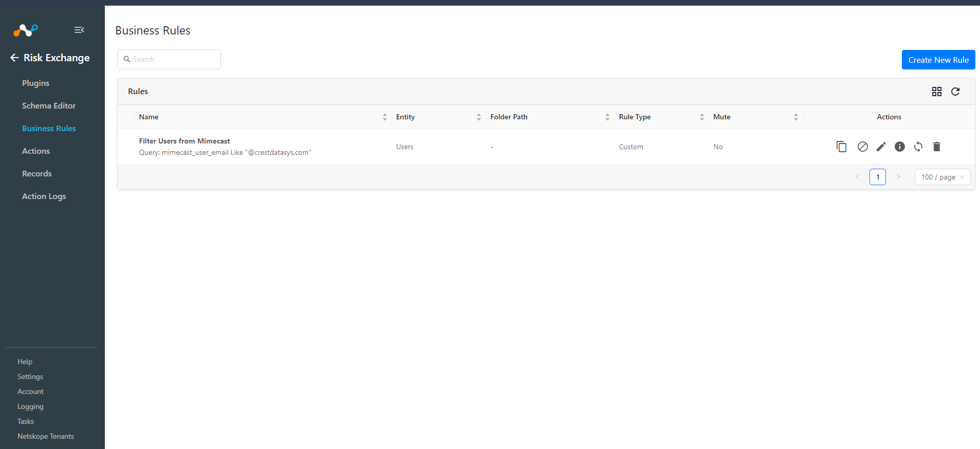This screenshot has height=449, width=980.
Task: Go to next page arrow
Action: click(x=898, y=177)
